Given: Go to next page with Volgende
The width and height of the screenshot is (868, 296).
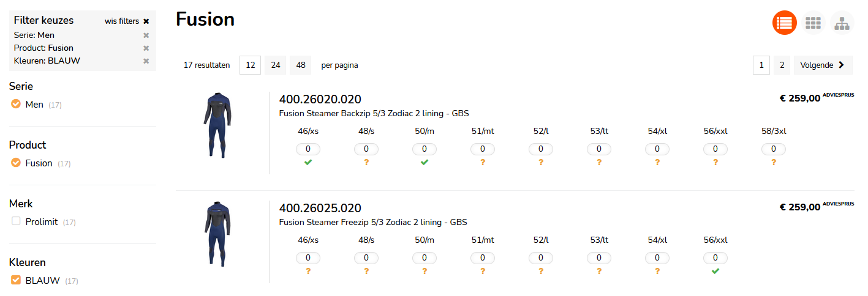Looking at the screenshot, I should click(822, 65).
